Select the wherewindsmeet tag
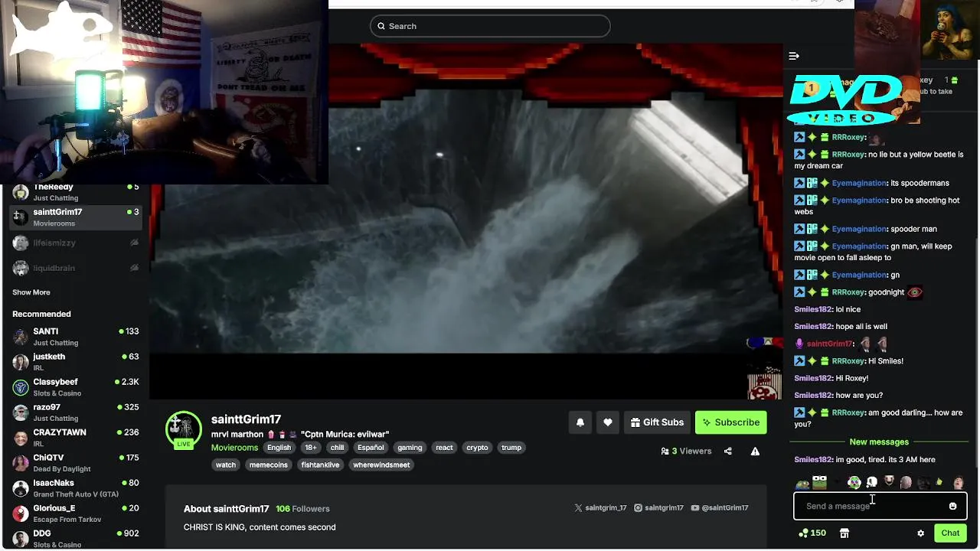 click(381, 465)
